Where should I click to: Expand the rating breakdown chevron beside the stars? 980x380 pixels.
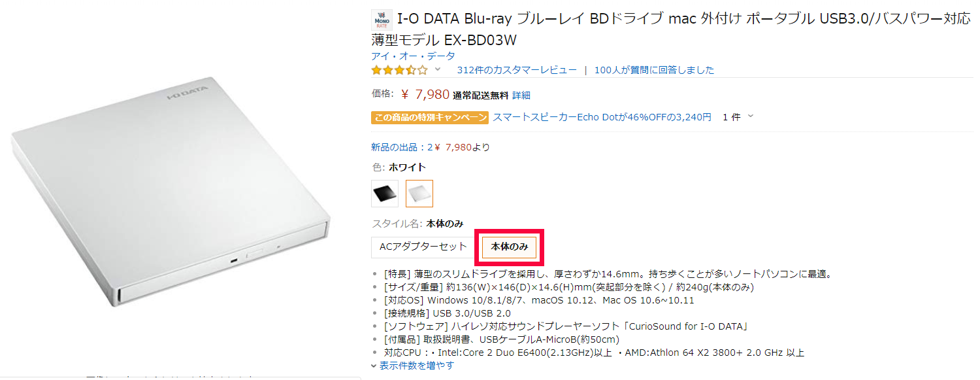(438, 69)
